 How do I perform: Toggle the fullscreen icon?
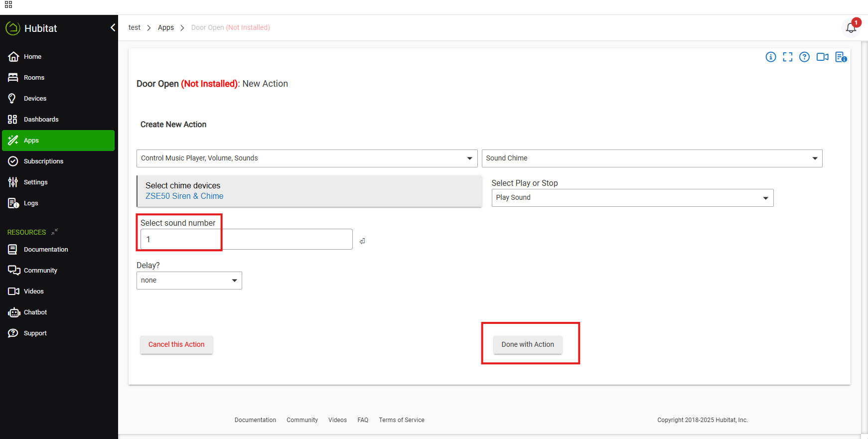pos(787,57)
